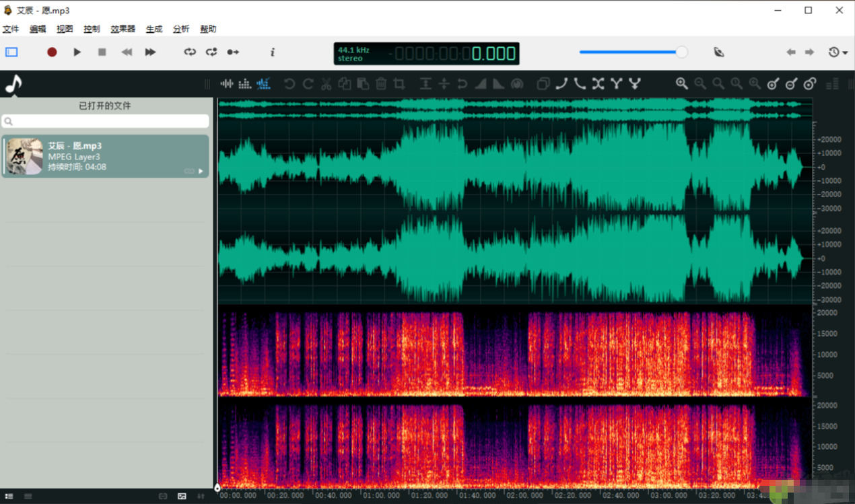Click the reverse audio icon
The height and width of the screenshot is (504, 855).
tap(462, 83)
